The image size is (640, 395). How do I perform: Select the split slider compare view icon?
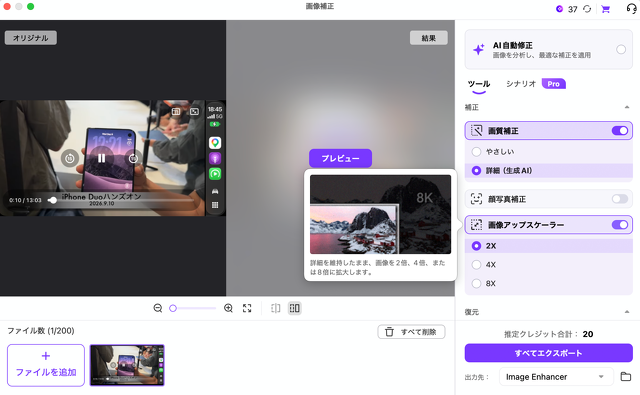tap(276, 308)
